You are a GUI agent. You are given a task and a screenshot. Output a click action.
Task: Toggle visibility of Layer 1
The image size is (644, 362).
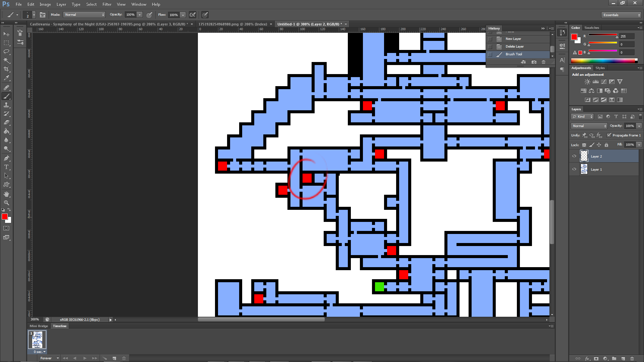click(574, 169)
